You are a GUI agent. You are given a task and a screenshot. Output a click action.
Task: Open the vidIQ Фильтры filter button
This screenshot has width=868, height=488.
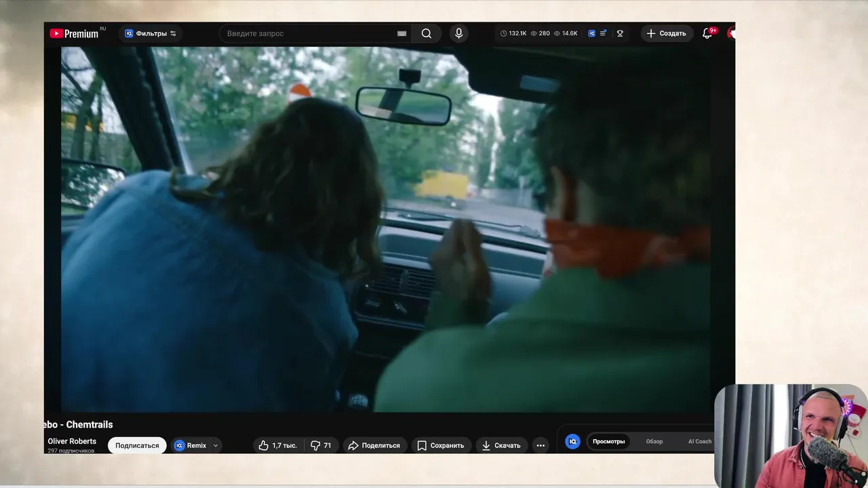[x=150, y=33]
